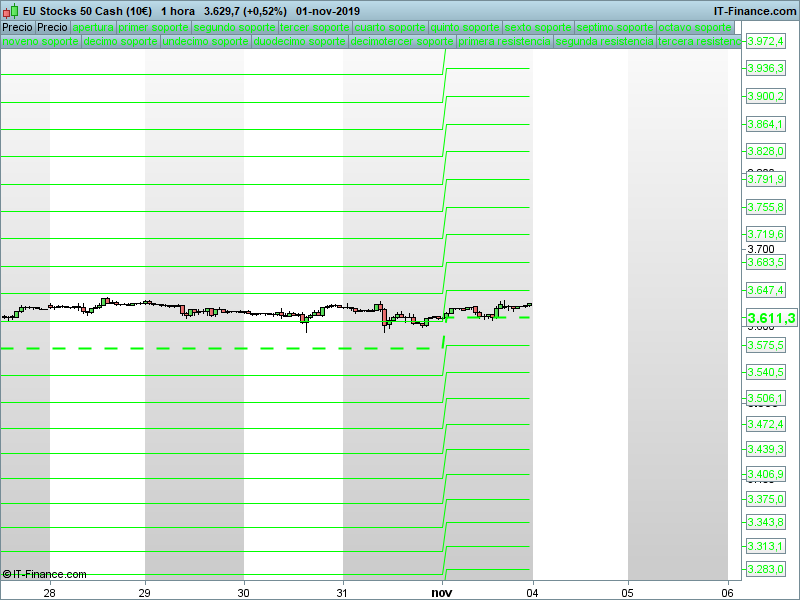Screen dimensions: 800x600
Task: Click the date 04 on the time axis
Action: pyautogui.click(x=533, y=593)
